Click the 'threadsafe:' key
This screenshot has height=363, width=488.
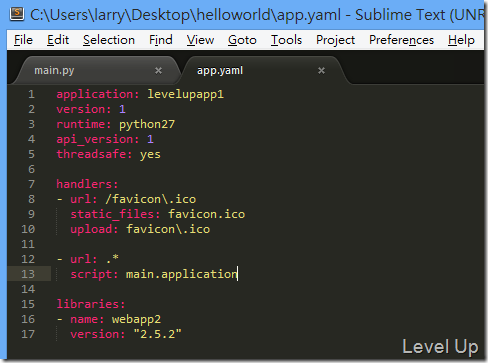(94, 154)
